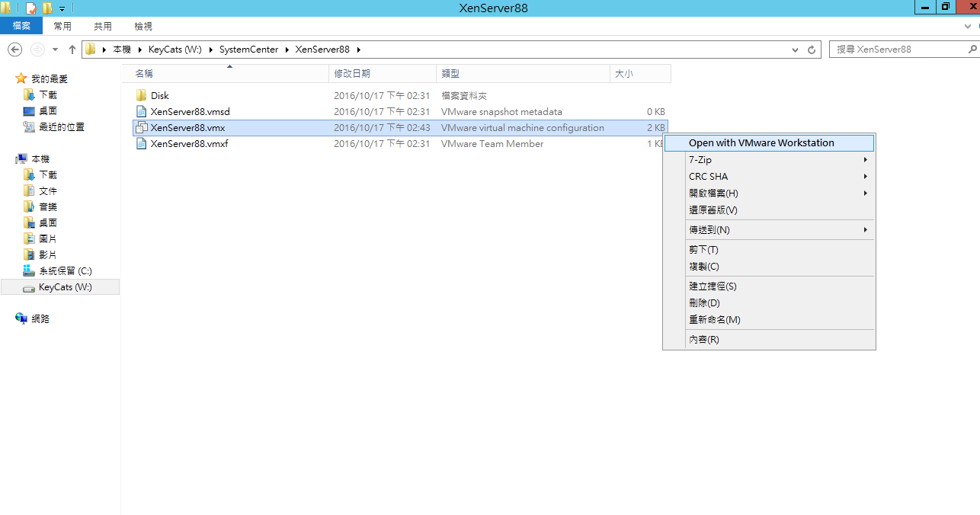Open 桌面 under 我的最愛 via its icon

[29, 110]
